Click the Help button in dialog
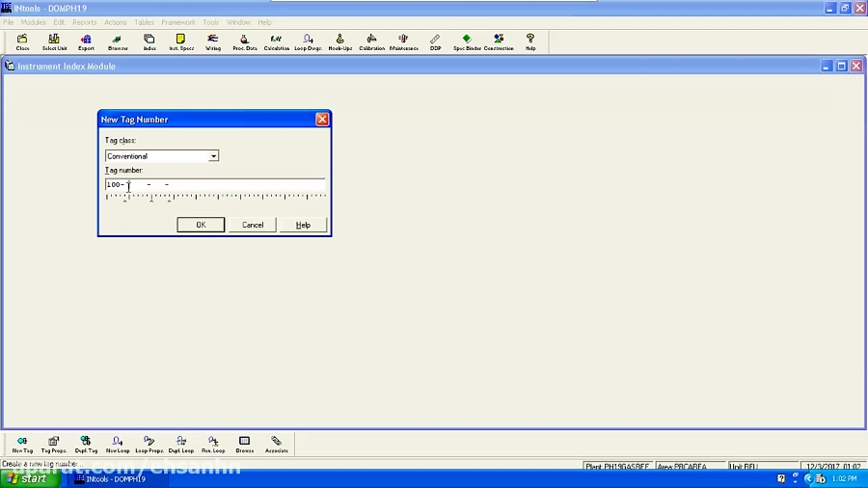This screenshot has height=488, width=868. click(x=303, y=225)
